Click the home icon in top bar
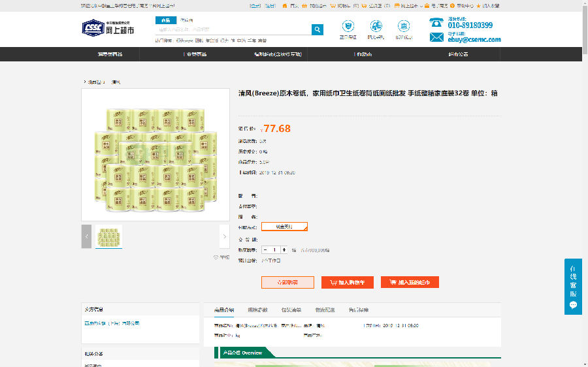Screen dimensions: 588x367 point(285,6)
